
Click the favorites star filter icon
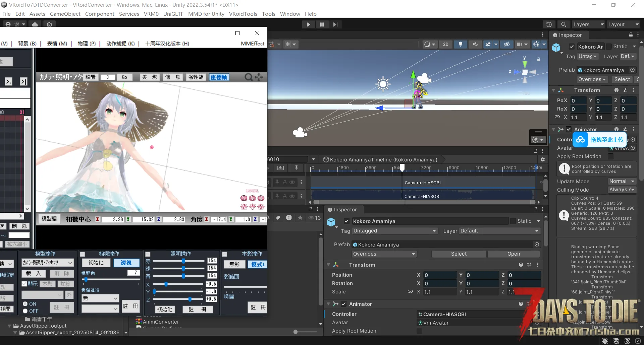(300, 218)
